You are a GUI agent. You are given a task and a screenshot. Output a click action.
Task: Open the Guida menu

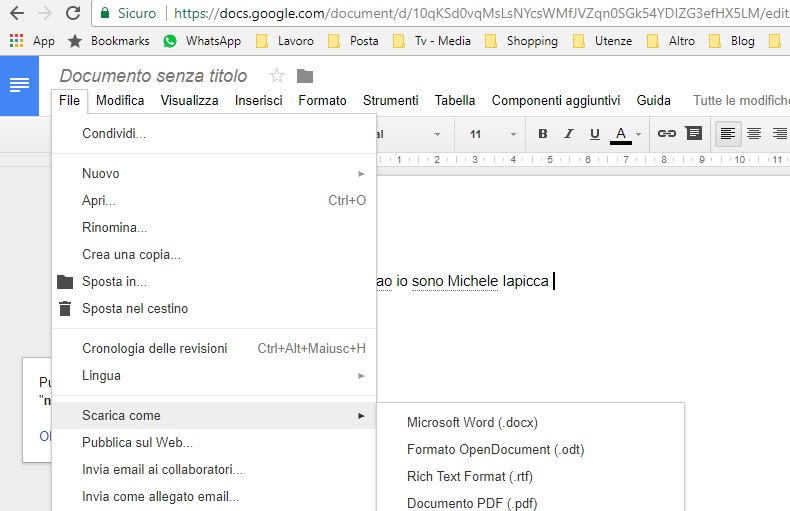(653, 100)
